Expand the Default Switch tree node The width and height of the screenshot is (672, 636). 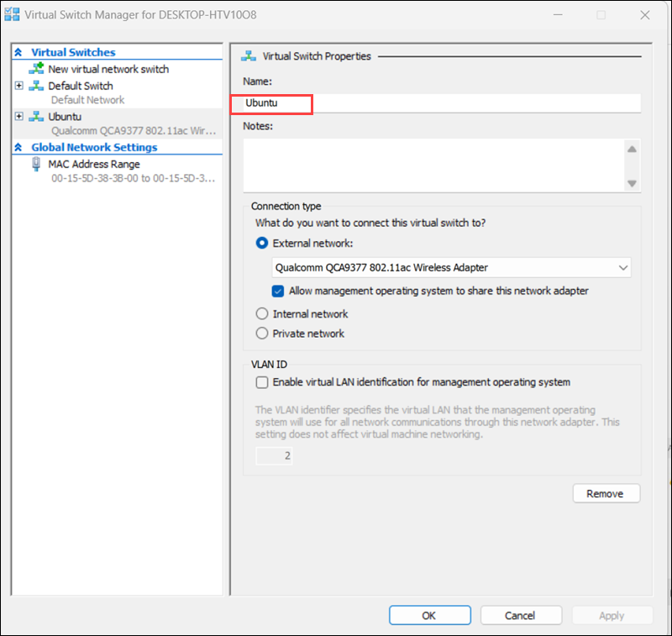(x=18, y=86)
